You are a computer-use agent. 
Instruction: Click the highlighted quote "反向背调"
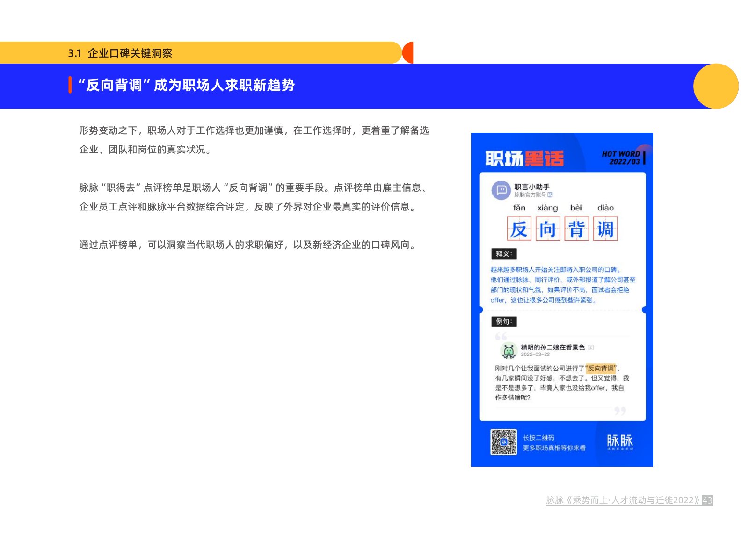pyautogui.click(x=602, y=369)
